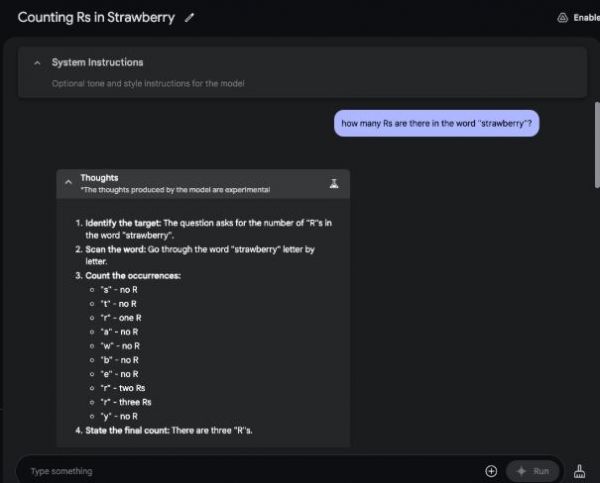Screen dimensions: 600x483
Task: Click the Google Drive icon beside Enable
Action: tap(562, 18)
